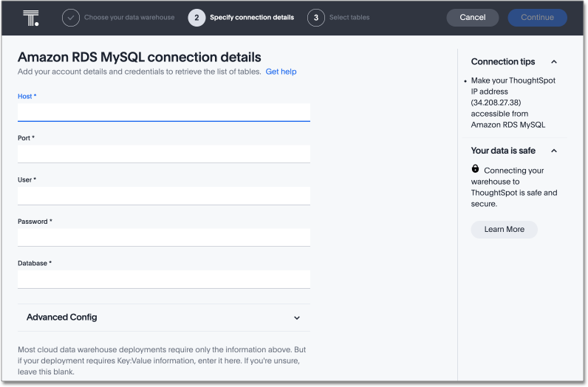Jump to the Select tables step
Viewport: 588px width, 387px height.
(349, 18)
